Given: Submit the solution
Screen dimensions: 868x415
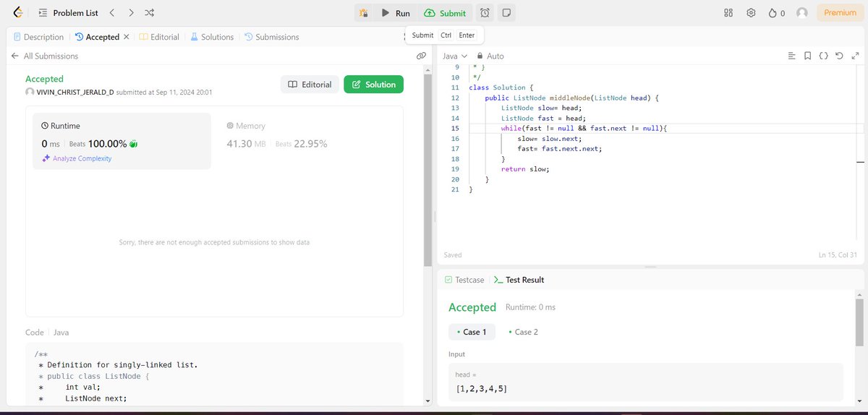Looking at the screenshot, I should click(x=445, y=13).
